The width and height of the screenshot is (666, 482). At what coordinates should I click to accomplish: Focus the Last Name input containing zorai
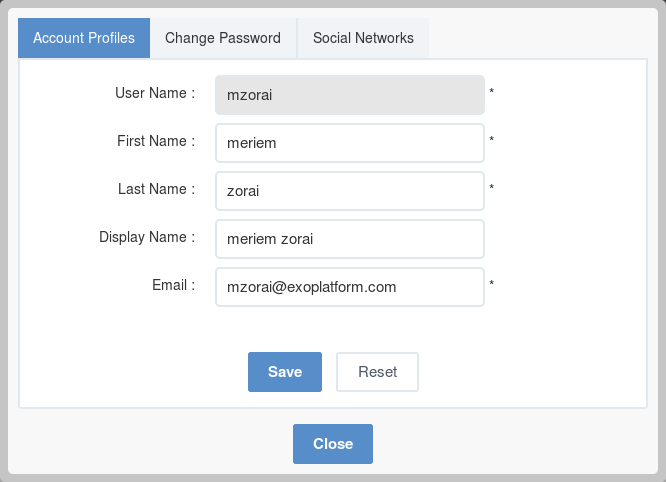click(x=350, y=191)
